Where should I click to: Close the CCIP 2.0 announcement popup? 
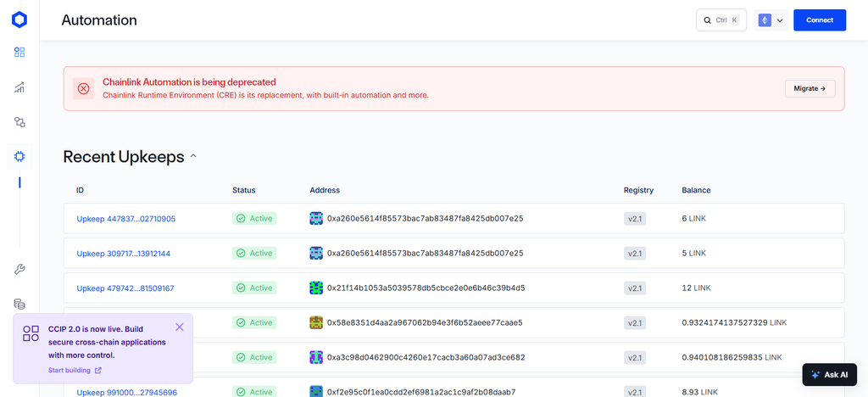coord(180,327)
